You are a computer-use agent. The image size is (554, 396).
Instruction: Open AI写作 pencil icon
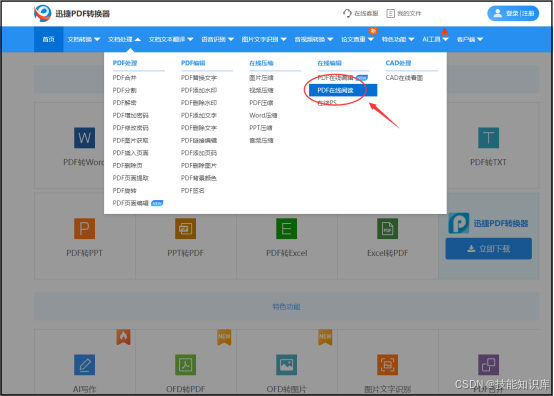click(x=84, y=365)
